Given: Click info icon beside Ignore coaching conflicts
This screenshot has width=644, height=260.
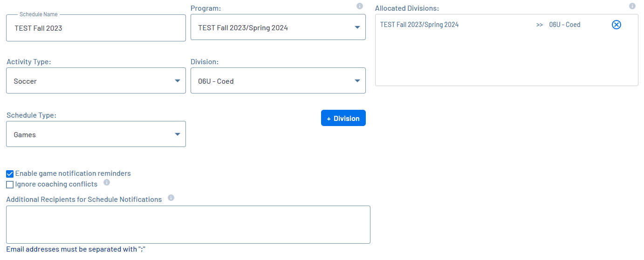Looking at the screenshot, I should (x=106, y=183).
